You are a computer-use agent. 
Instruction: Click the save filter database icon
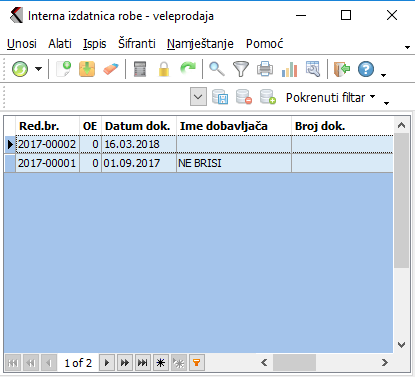point(220,97)
